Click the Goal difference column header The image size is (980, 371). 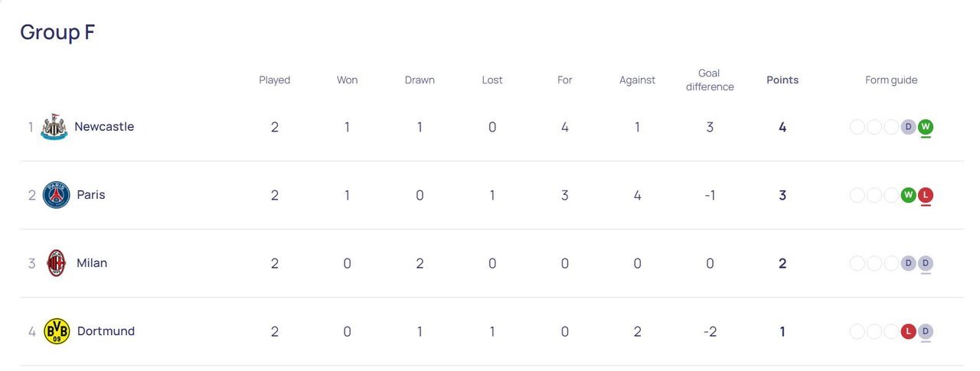tap(710, 80)
